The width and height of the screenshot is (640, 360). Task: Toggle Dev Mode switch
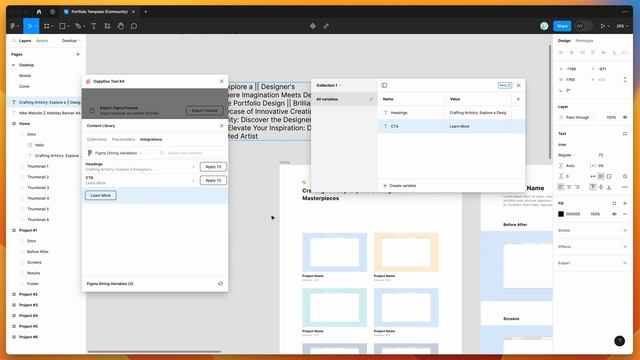click(583, 26)
